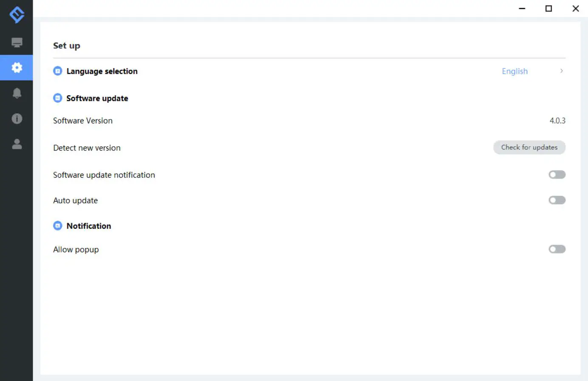The height and width of the screenshot is (381, 588).
Task: Expand the language selection chevron
Action: 562,71
